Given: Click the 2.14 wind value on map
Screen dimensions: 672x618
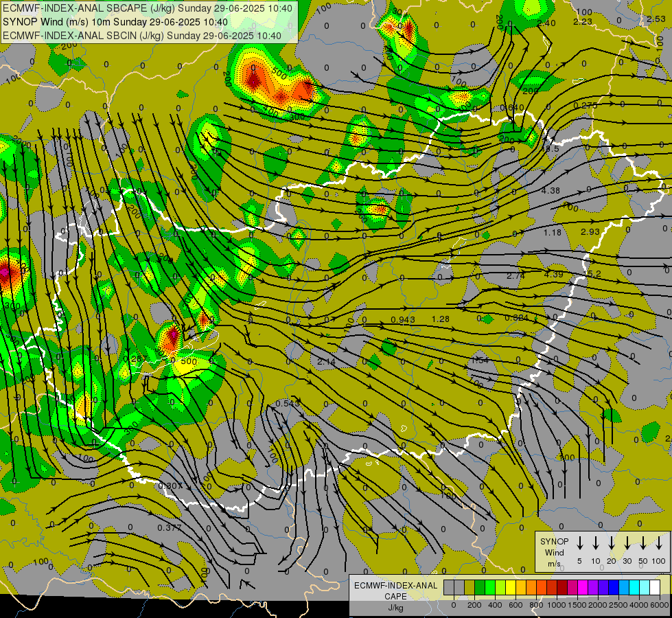Looking at the screenshot, I should pyautogui.click(x=327, y=362).
